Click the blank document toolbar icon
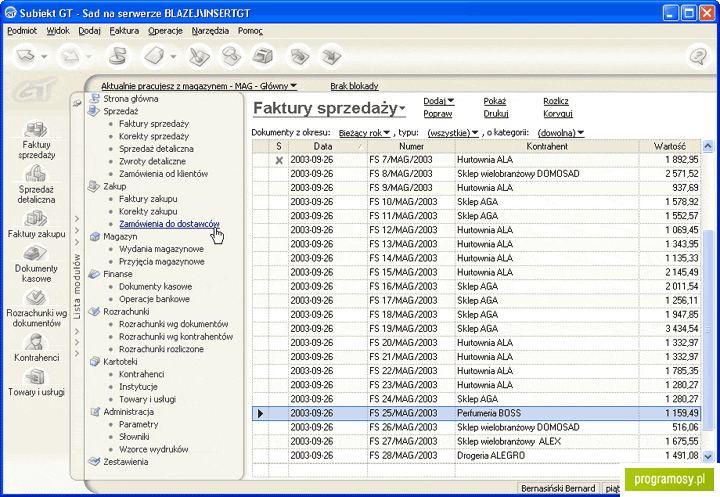The height and width of the screenshot is (497, 720). pyautogui.click(x=154, y=56)
